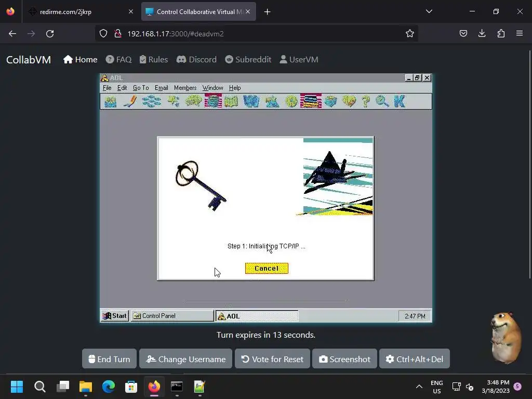Image resolution: width=532 pixels, height=399 pixels.
Task: Click the blue W toolbar icon
Action: pos(251,101)
